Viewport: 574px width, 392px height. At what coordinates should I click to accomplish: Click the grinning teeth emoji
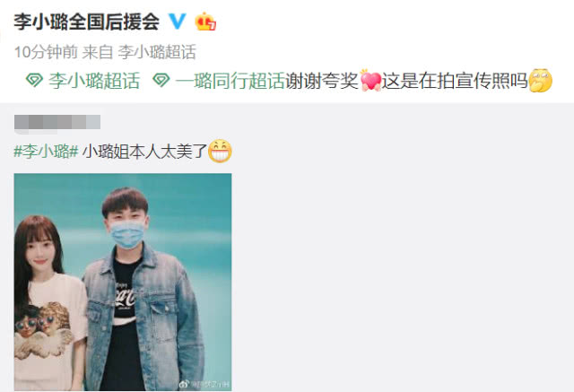[x=220, y=151]
